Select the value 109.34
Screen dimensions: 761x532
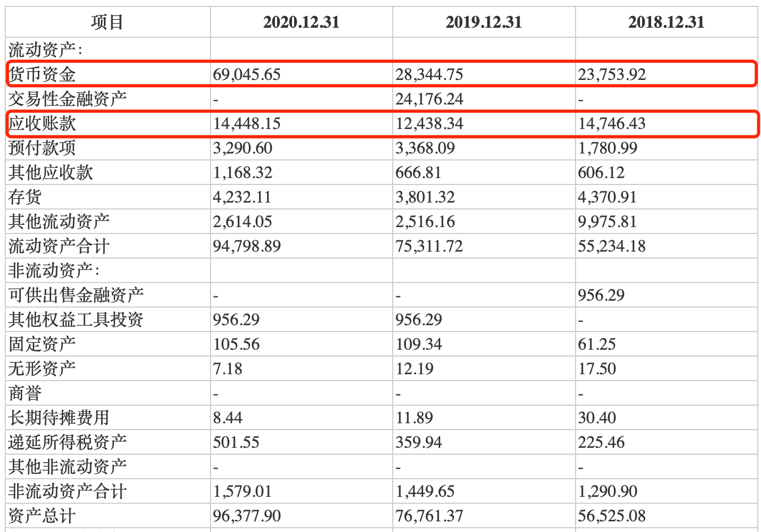419,344
